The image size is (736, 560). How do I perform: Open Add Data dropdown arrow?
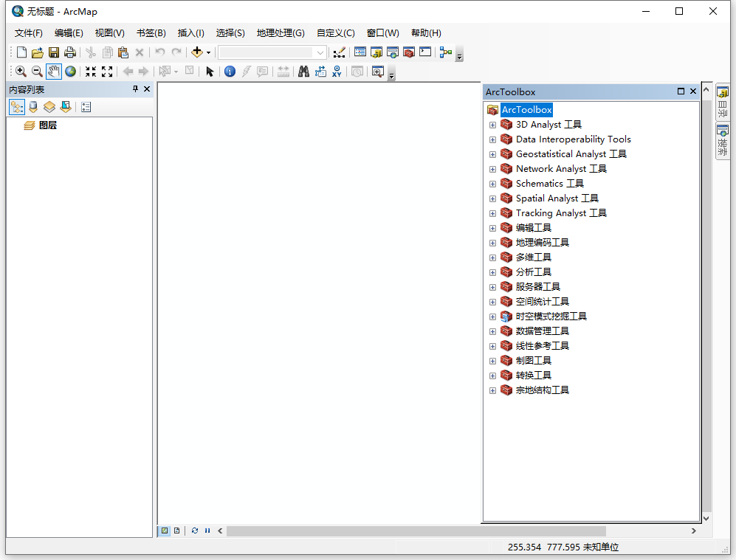[208, 52]
